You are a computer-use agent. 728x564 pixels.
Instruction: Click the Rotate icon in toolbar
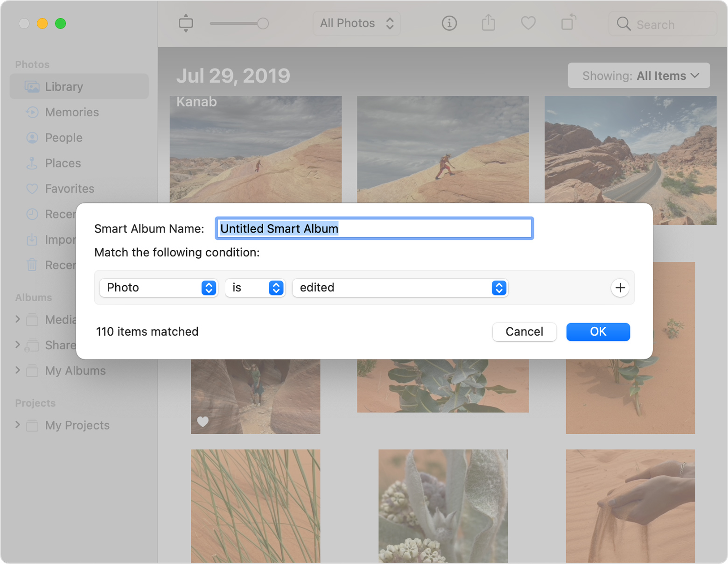[x=568, y=23]
